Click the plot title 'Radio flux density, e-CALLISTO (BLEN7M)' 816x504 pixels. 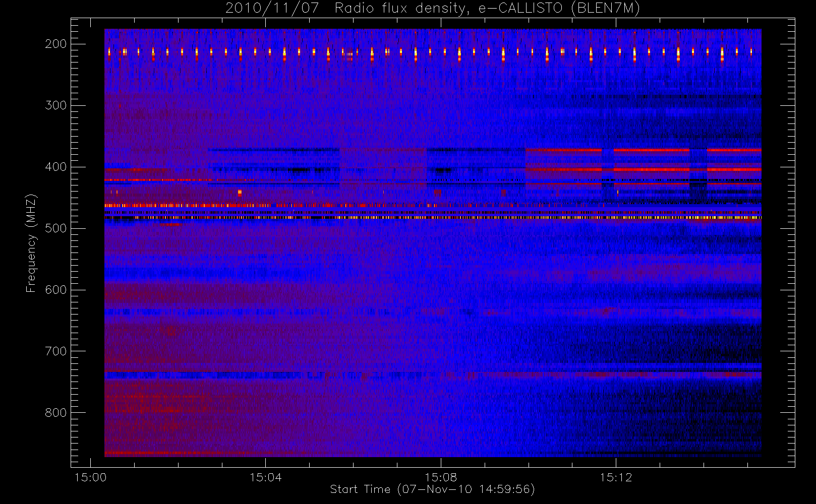pos(488,9)
